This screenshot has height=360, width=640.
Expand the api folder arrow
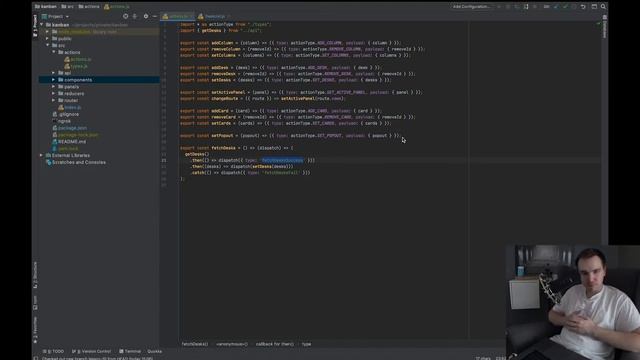pos(53,73)
